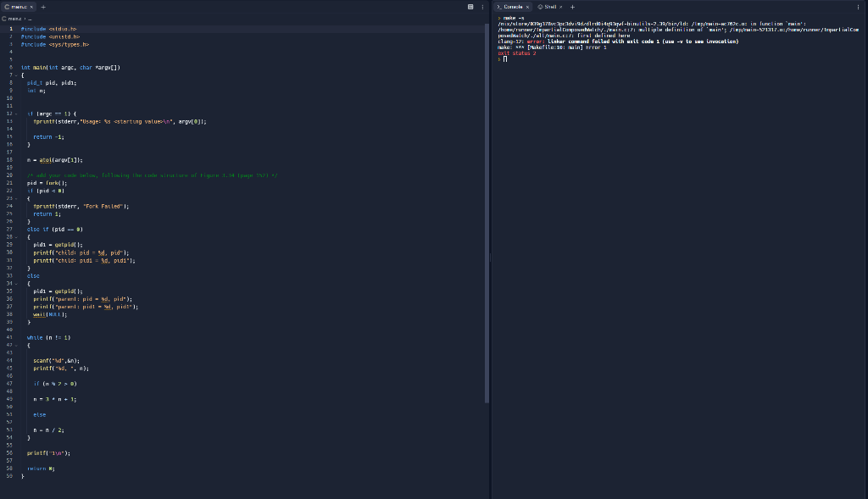Image resolution: width=868 pixels, height=499 pixels.
Task: Click the keyboard shortcuts icon above the editor
Action: click(x=470, y=7)
